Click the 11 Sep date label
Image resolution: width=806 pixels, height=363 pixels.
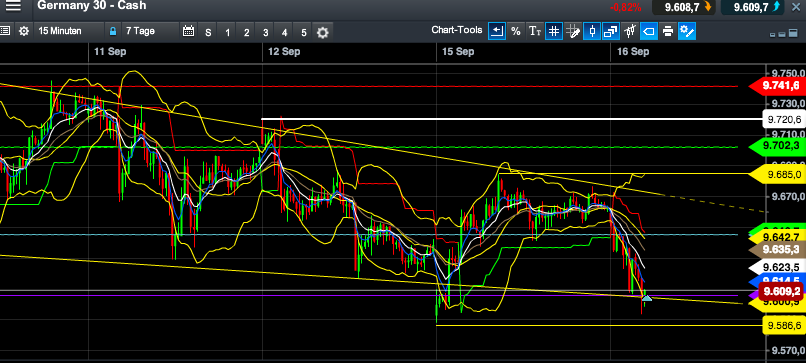tap(111, 51)
